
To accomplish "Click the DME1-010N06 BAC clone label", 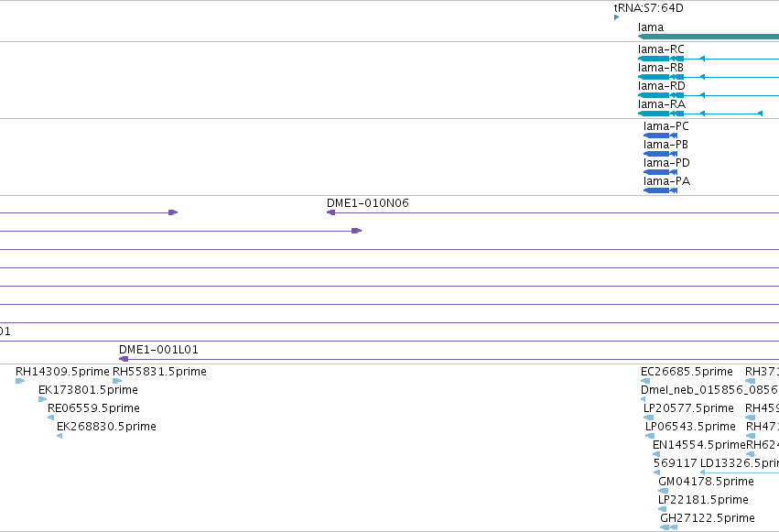I will point(368,203).
